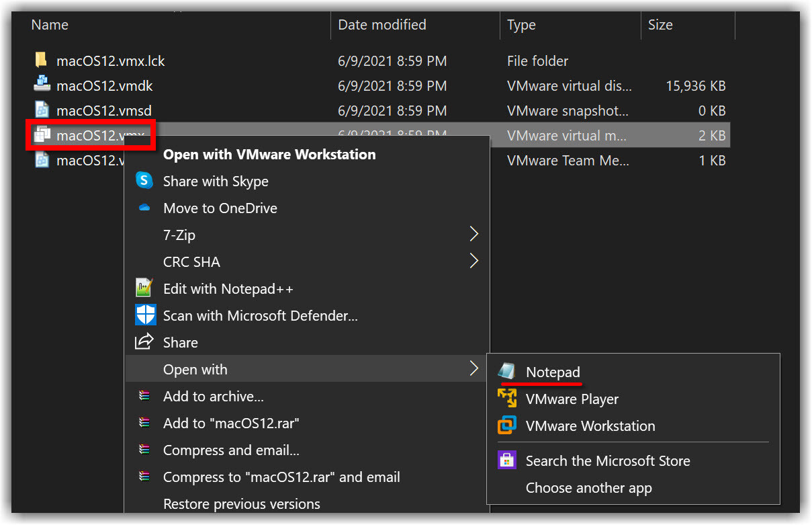Expand the CRC SHA submenu arrow
812x525 pixels.
(x=474, y=261)
